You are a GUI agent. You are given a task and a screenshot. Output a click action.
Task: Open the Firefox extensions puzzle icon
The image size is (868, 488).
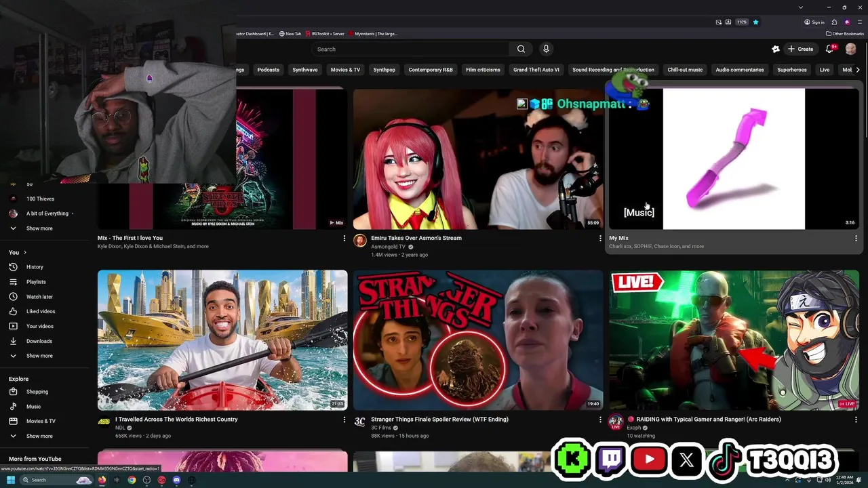[x=835, y=22]
